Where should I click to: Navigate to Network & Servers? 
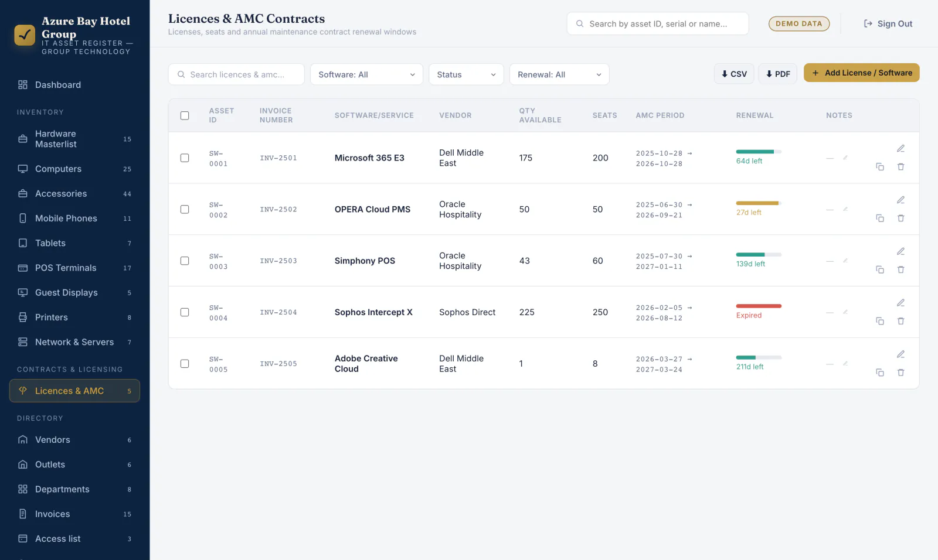(74, 342)
